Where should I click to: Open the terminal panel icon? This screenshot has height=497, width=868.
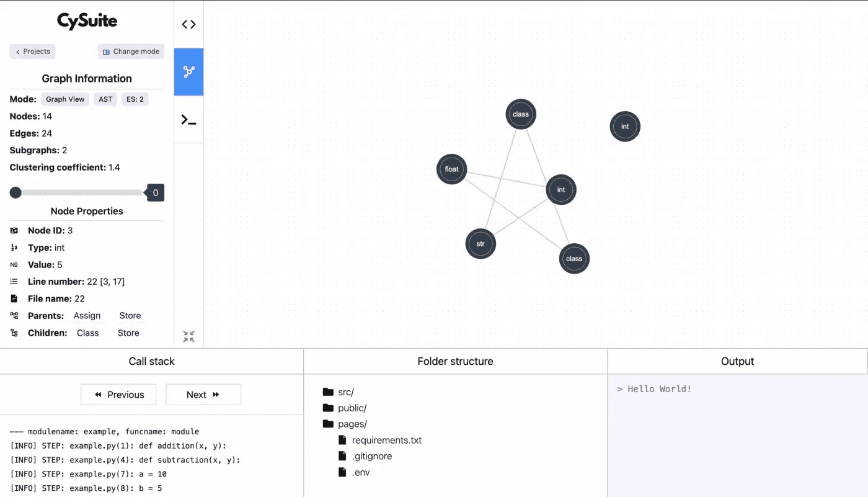click(x=188, y=120)
